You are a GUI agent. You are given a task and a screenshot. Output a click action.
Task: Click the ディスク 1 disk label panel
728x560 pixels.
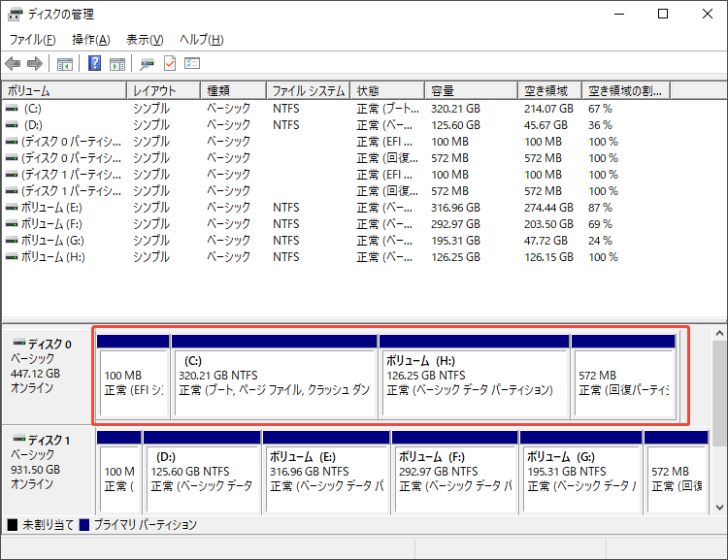pyautogui.click(x=48, y=470)
